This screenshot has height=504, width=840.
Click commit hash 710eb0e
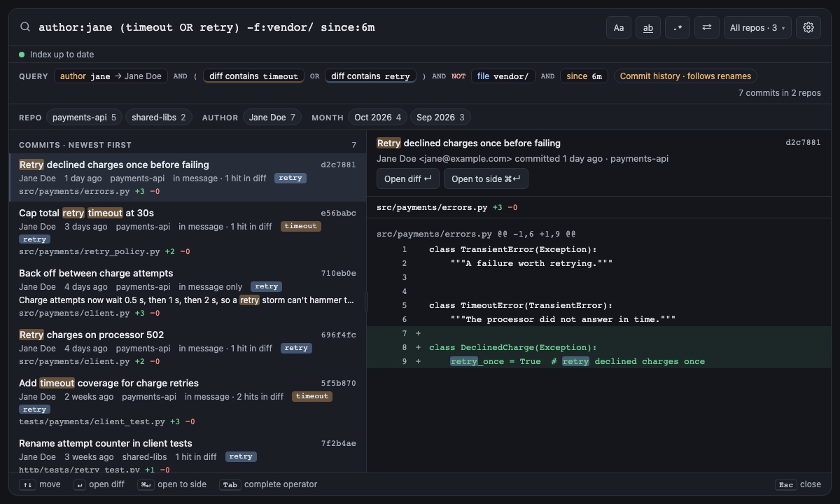338,273
